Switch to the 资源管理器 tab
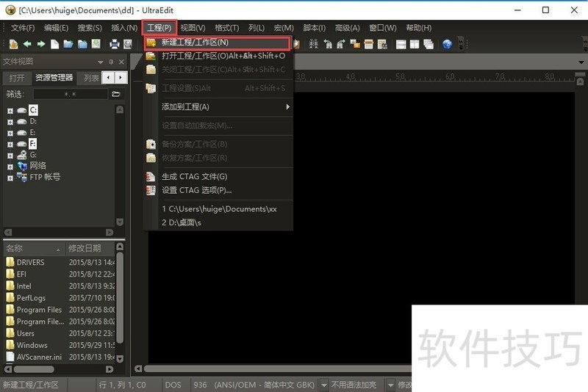This screenshot has height=392, width=588. point(54,78)
